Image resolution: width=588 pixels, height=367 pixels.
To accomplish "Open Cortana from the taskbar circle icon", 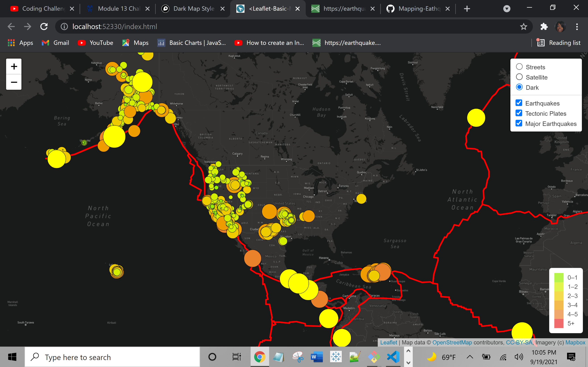I will point(212,357).
